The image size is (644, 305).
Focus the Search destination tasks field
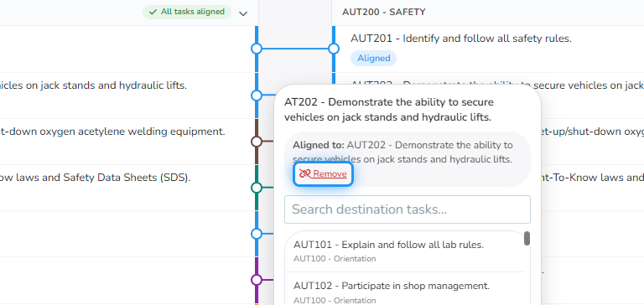tap(407, 209)
